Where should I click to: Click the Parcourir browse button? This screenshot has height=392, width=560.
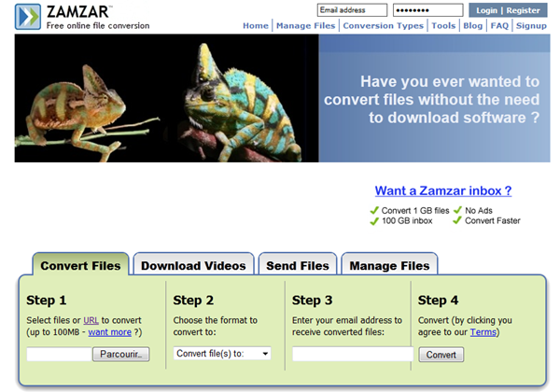coord(121,354)
